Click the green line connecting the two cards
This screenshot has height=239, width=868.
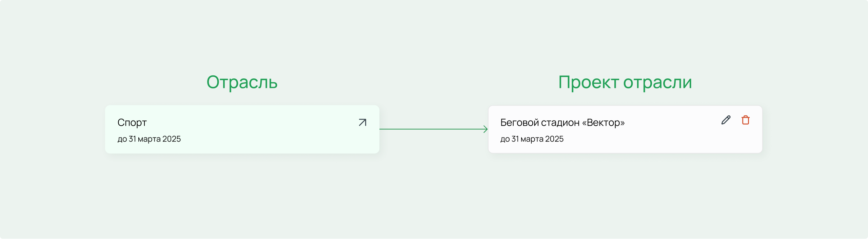(x=431, y=129)
